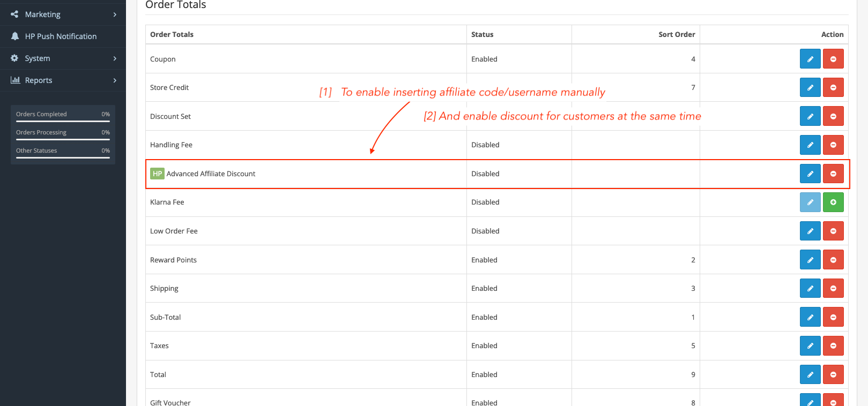Edit the Coupon order total
Viewport: 868px width, 406px height.
(x=810, y=58)
